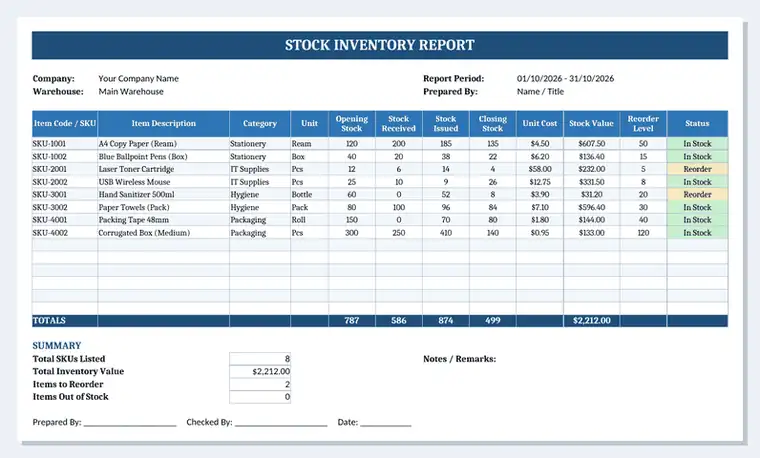Select cell SKU-3001
The image size is (760, 458).
65,194
